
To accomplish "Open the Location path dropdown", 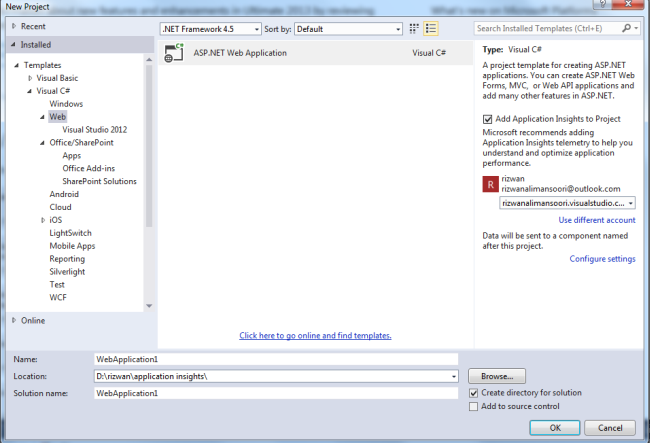I will [x=454, y=376].
